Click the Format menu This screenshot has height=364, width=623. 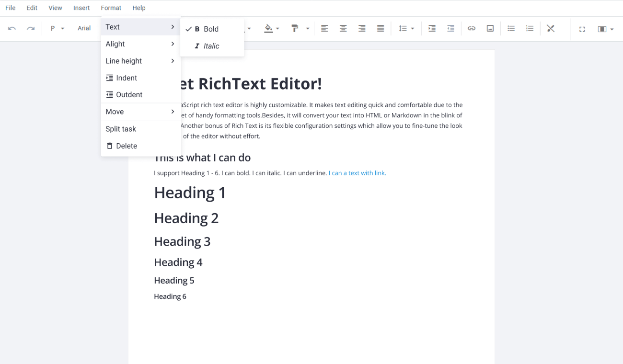(x=111, y=8)
